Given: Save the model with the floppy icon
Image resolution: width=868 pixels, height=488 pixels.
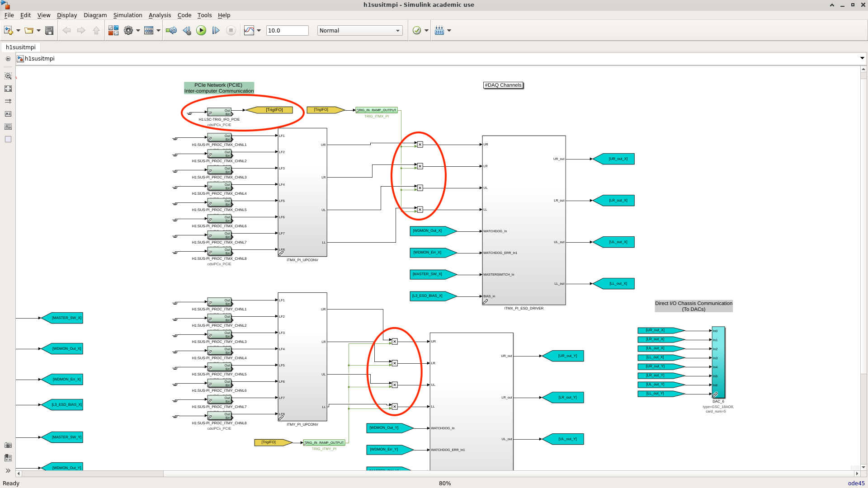Looking at the screenshot, I should point(49,30).
